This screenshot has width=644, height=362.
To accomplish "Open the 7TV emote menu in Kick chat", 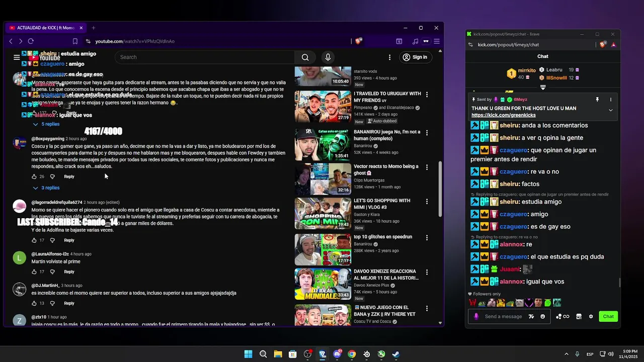I will pos(531,317).
